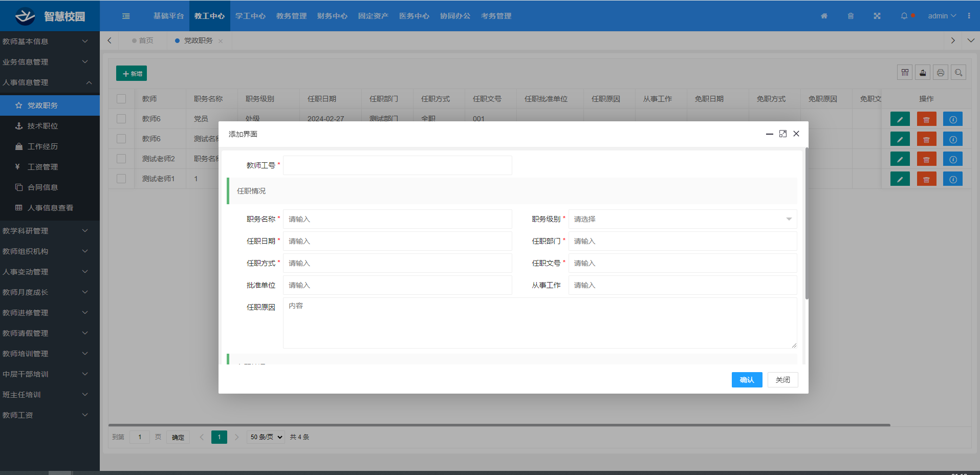The image size is (980, 475).
Task: Click the print icon in table toolbar
Action: coord(941,73)
